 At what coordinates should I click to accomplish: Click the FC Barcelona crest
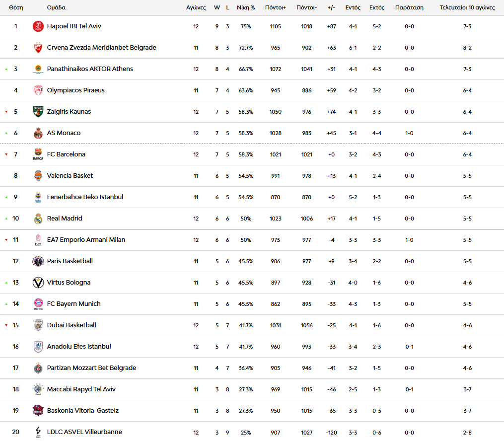38,154
